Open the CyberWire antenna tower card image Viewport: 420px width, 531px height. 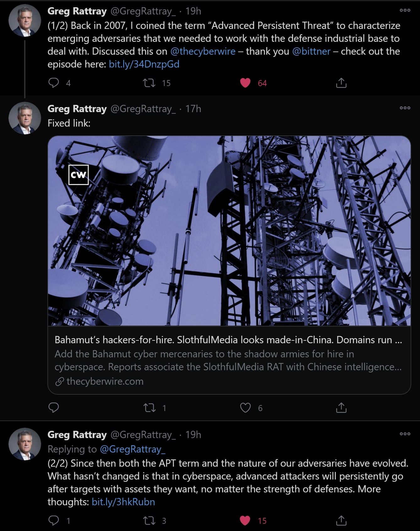tap(229, 231)
